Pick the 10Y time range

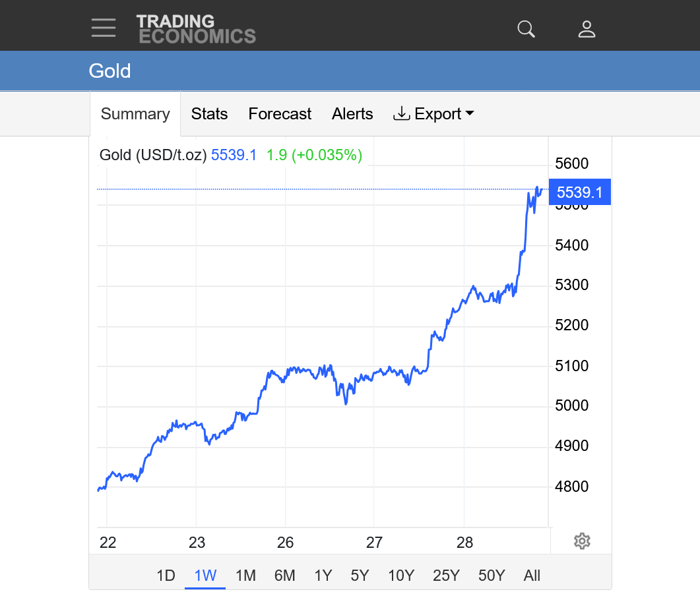(x=400, y=576)
